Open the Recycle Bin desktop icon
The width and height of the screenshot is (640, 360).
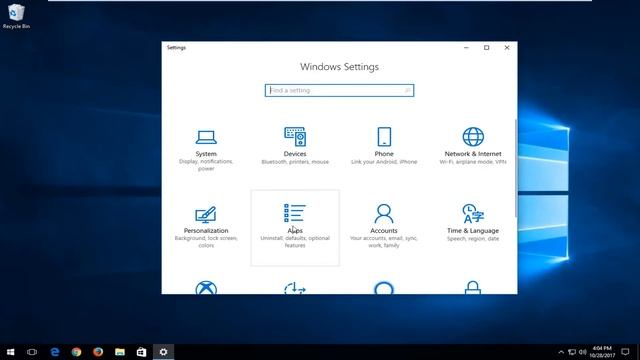[16, 16]
